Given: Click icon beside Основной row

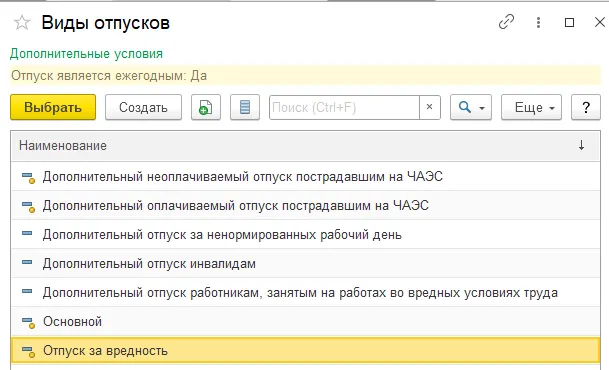Looking at the screenshot, I should click(x=28, y=323).
